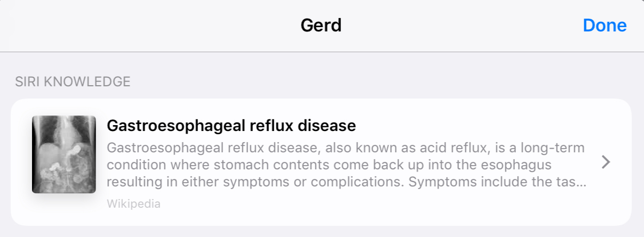Click the SIRI KNOWLEDGE section header

[x=71, y=81]
